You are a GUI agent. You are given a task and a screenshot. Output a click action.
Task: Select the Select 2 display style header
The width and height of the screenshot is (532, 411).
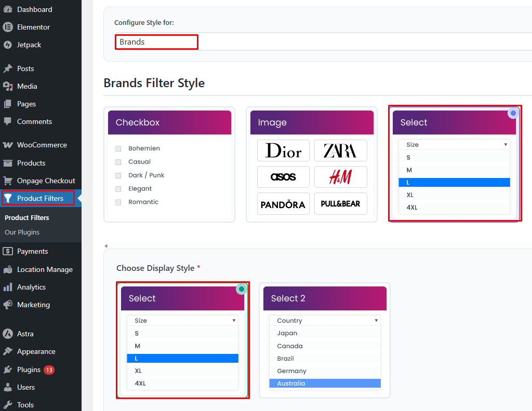coord(325,298)
